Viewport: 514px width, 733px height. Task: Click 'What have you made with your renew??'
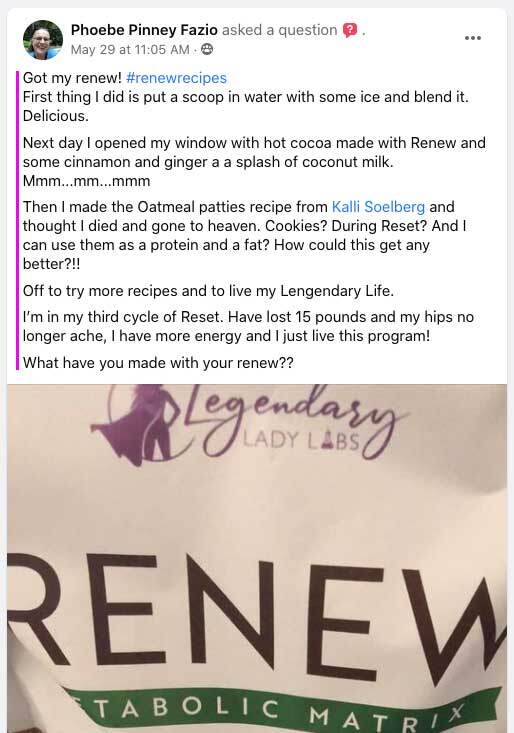tap(158, 362)
